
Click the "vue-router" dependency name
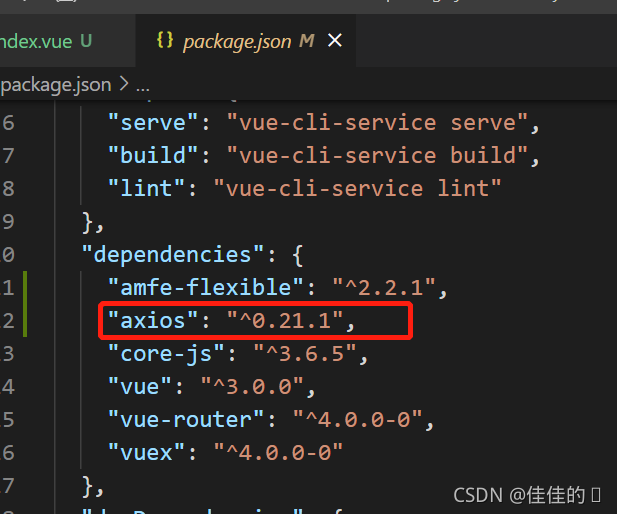coord(186,420)
